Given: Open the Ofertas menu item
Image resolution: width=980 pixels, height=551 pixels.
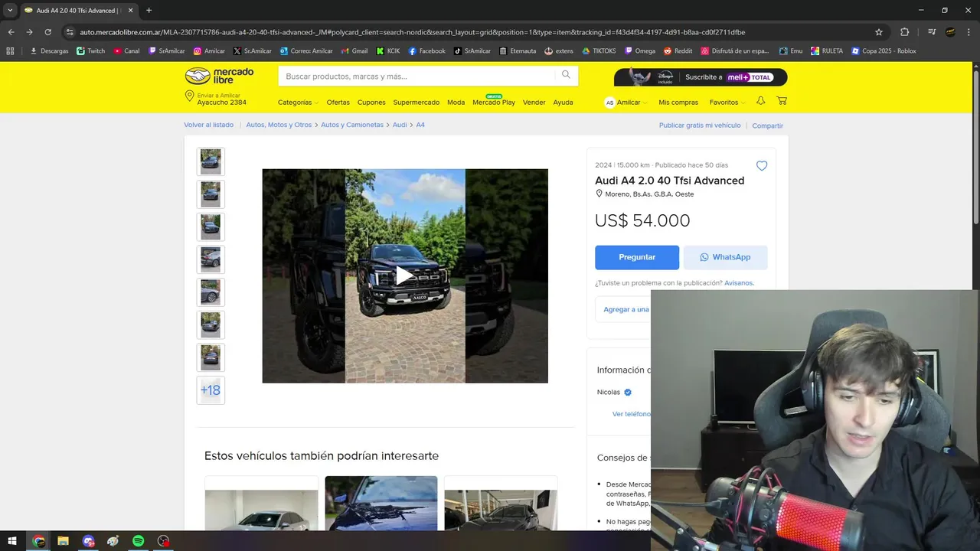Looking at the screenshot, I should [338, 102].
